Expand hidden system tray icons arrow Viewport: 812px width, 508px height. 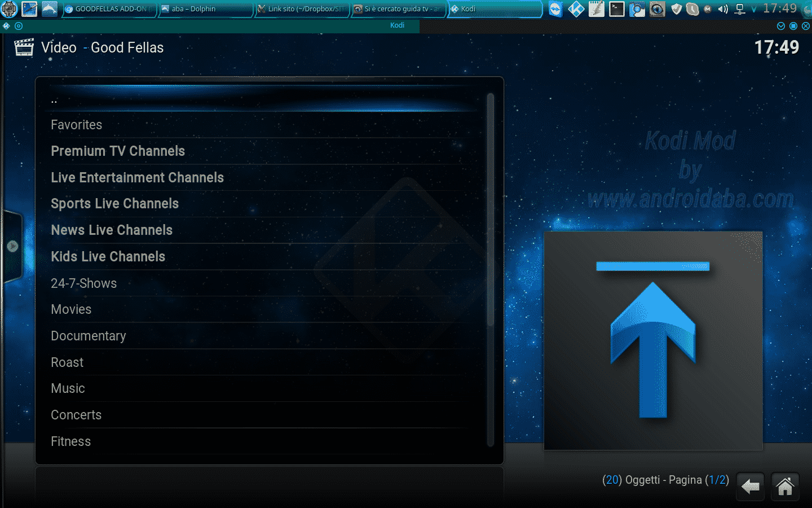754,10
